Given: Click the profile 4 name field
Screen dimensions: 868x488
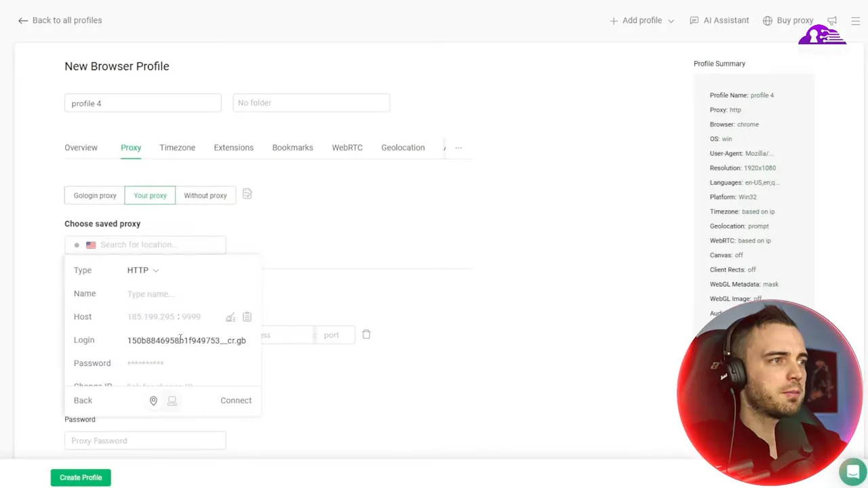Looking at the screenshot, I should click(142, 103).
